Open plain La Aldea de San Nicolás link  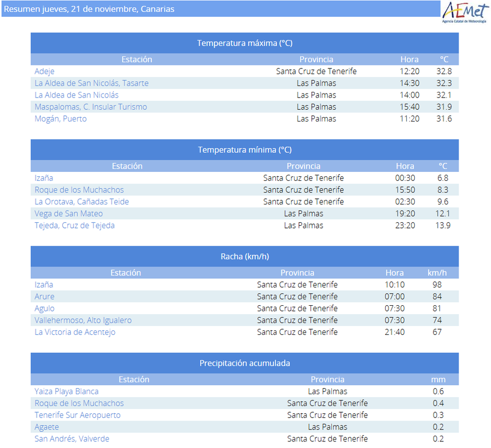pos(76,95)
